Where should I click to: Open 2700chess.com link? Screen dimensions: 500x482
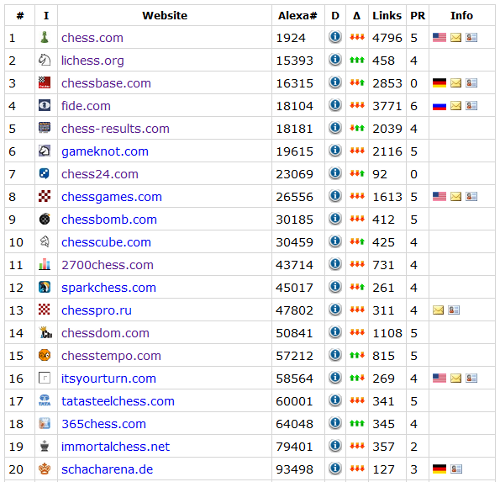tap(107, 265)
